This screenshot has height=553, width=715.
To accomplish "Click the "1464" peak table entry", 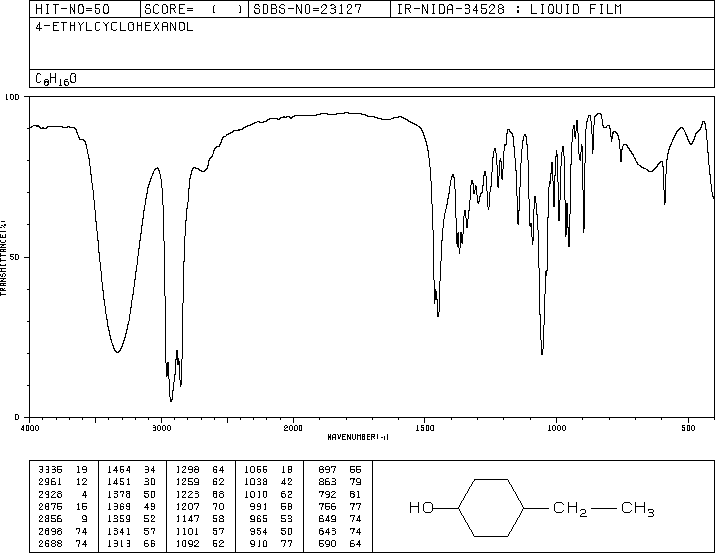I will [119, 470].
